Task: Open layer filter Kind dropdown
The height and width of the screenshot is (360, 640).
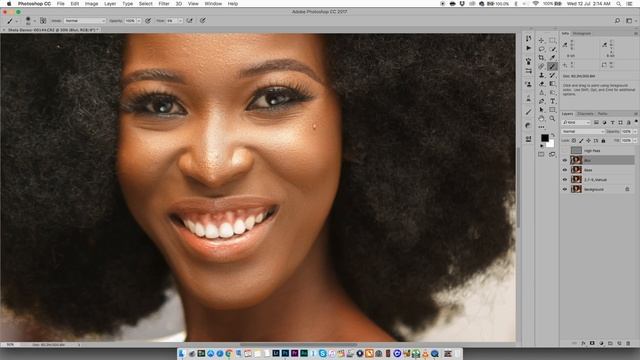Action: tap(576, 122)
